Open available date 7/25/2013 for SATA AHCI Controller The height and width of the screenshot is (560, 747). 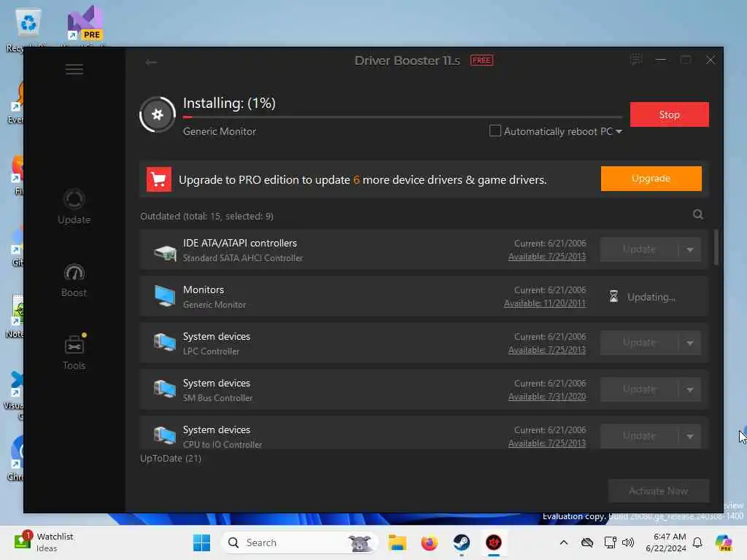point(547,257)
